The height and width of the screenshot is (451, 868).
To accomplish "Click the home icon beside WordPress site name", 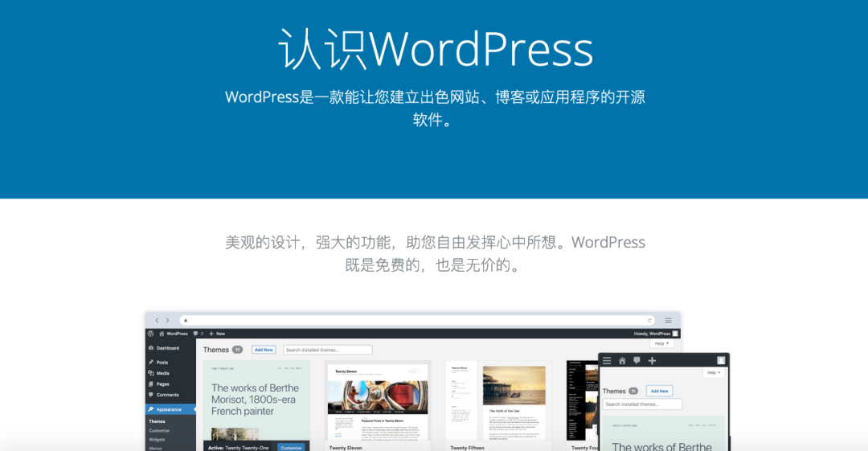I will 162,334.
